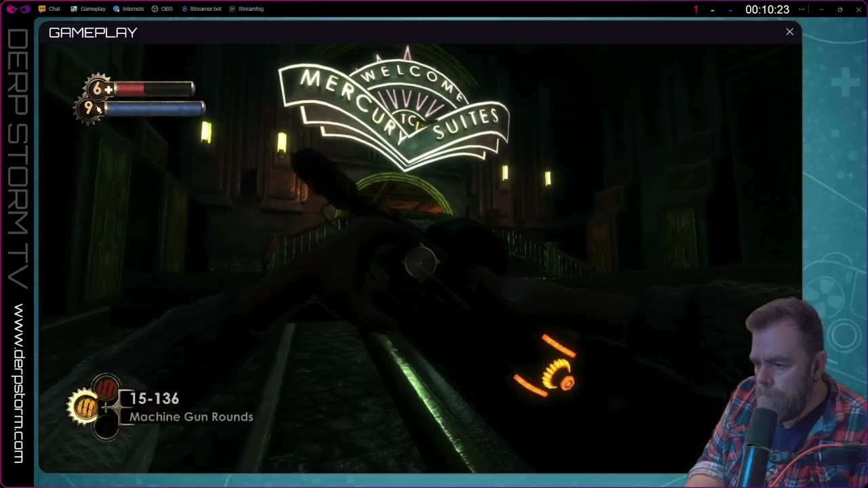Click the pink masks app logo
This screenshot has height=488, width=868.
pyautogui.click(x=18, y=9)
